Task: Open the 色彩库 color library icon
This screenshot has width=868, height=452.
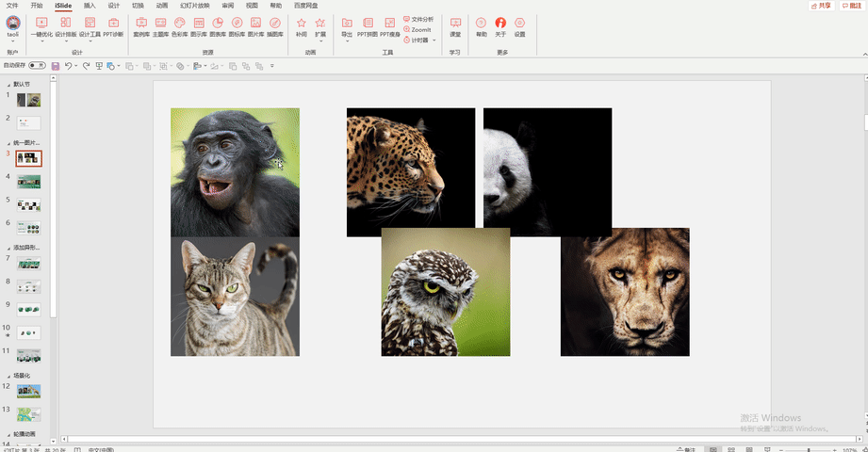Action: point(179,26)
